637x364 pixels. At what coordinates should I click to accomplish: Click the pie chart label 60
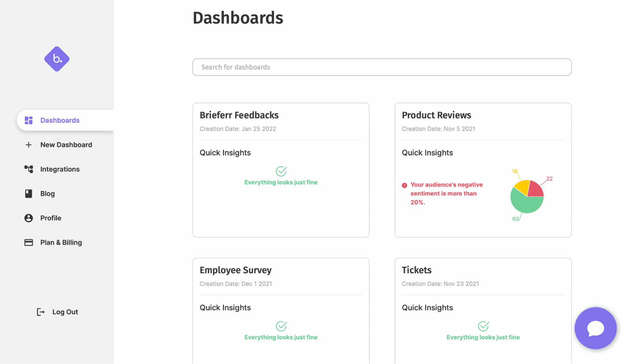(x=515, y=219)
